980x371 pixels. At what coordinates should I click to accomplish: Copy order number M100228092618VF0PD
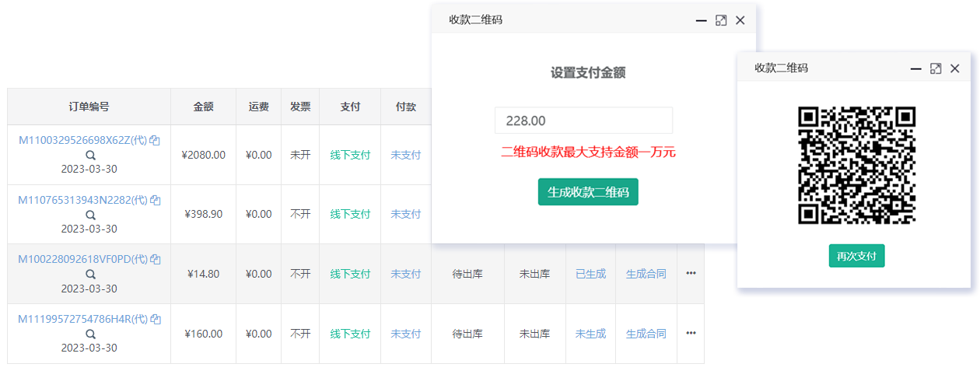pyautogui.click(x=155, y=260)
